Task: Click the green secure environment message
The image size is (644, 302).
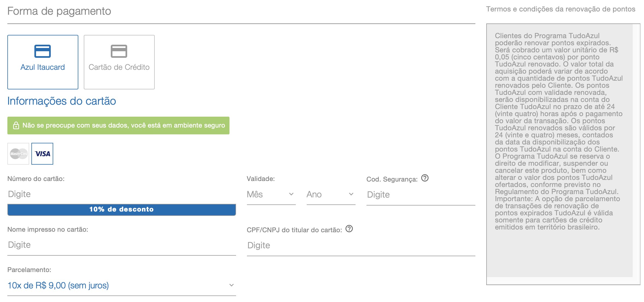Action: point(118,125)
